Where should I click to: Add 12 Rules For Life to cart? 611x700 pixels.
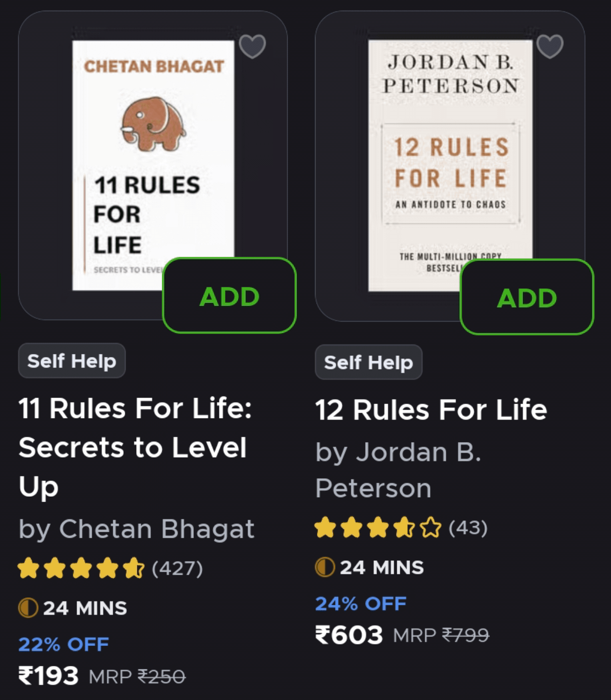click(x=526, y=297)
